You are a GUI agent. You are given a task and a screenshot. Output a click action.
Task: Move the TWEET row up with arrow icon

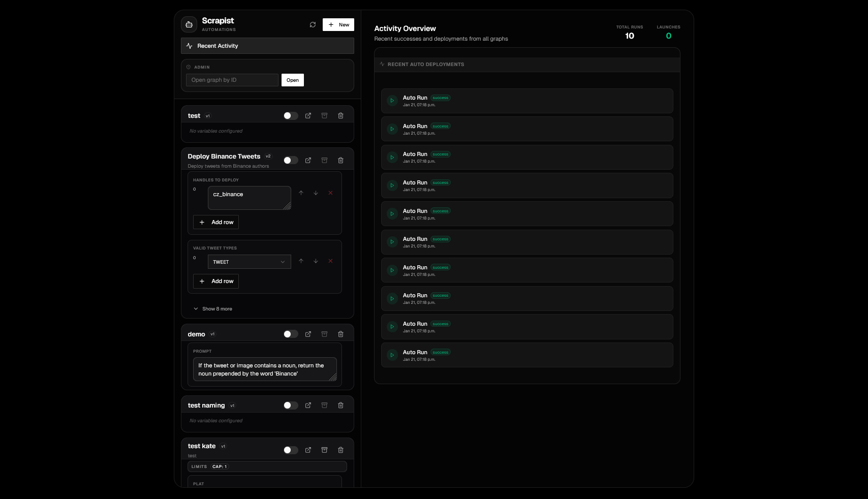pos(301,261)
